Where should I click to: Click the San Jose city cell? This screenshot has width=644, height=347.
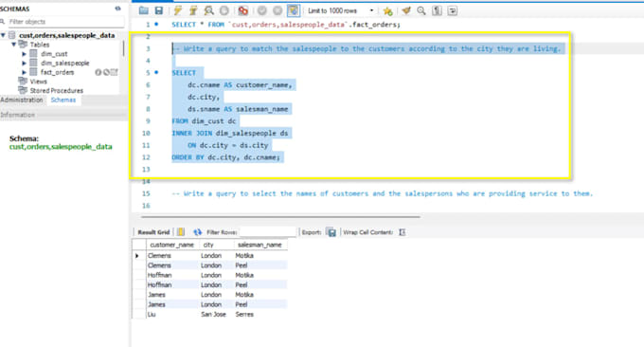[214, 314]
